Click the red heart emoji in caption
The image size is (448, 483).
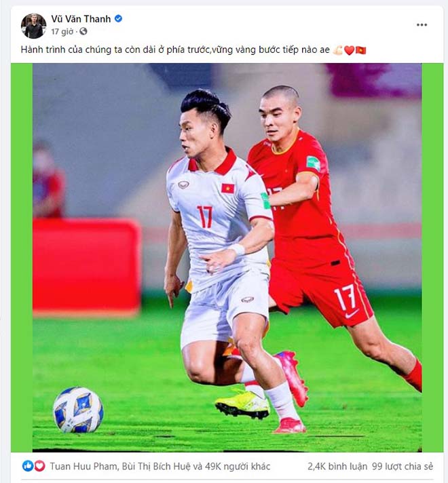coord(349,50)
